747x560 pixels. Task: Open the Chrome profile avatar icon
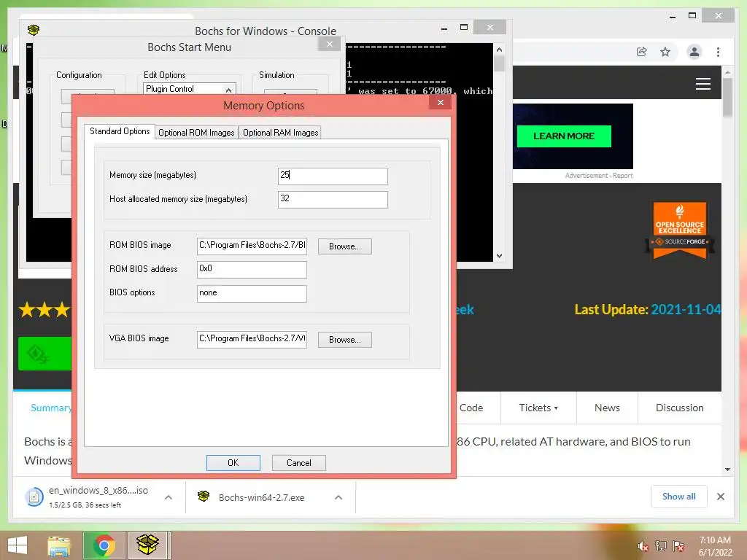coord(694,52)
